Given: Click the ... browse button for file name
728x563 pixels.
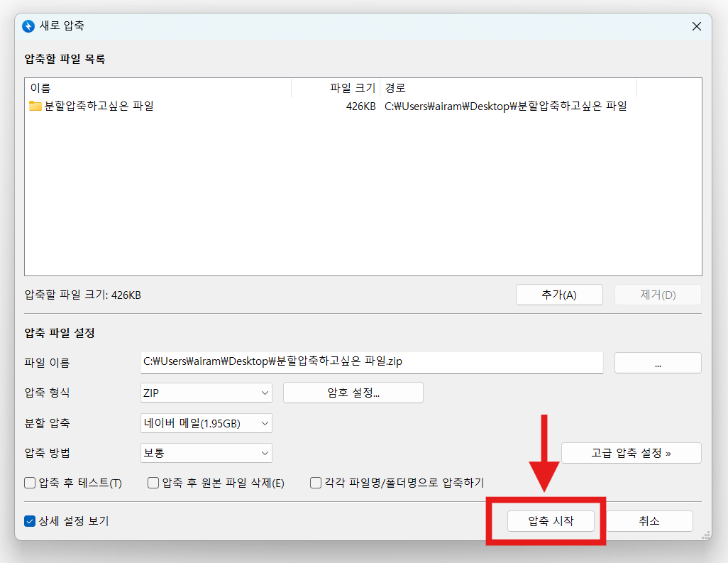Looking at the screenshot, I should pos(657,362).
